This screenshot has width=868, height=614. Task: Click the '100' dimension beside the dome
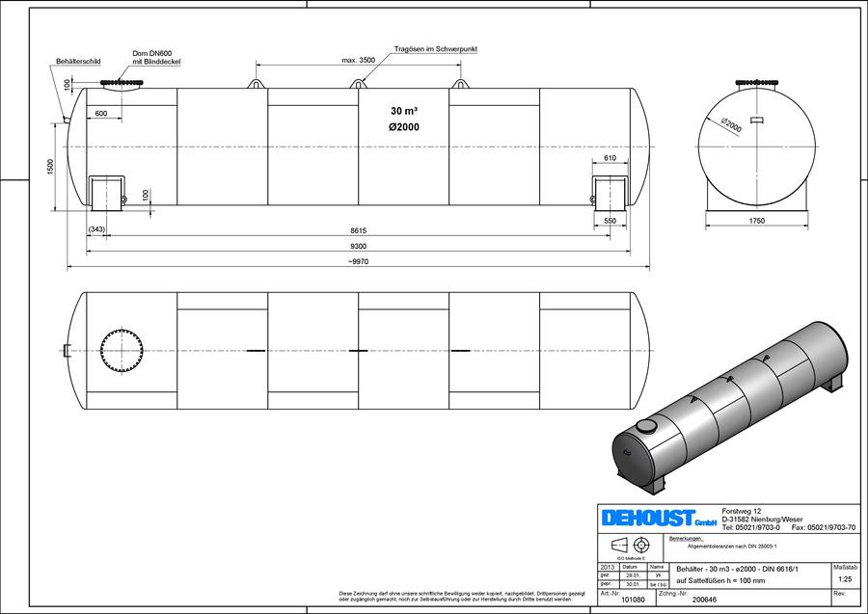tap(68, 85)
